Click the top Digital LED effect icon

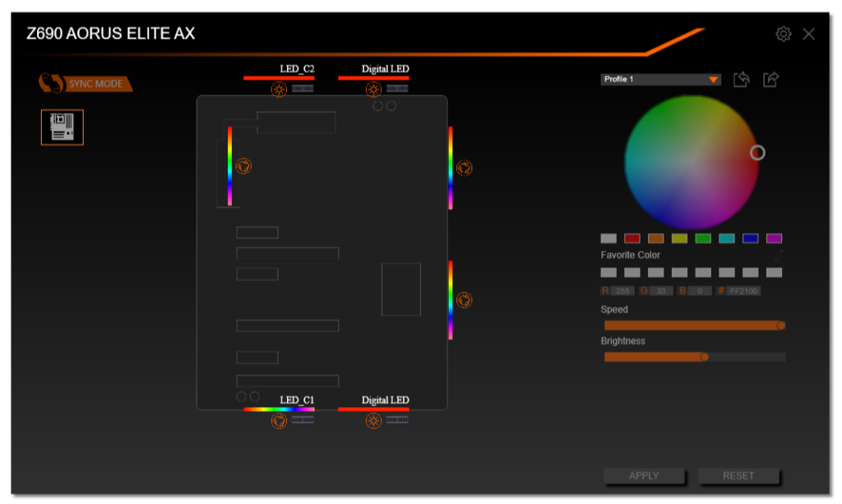[x=373, y=89]
